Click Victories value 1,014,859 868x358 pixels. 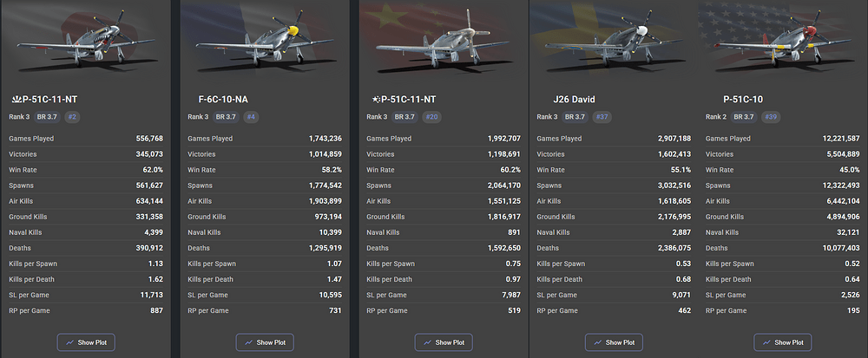coord(325,154)
